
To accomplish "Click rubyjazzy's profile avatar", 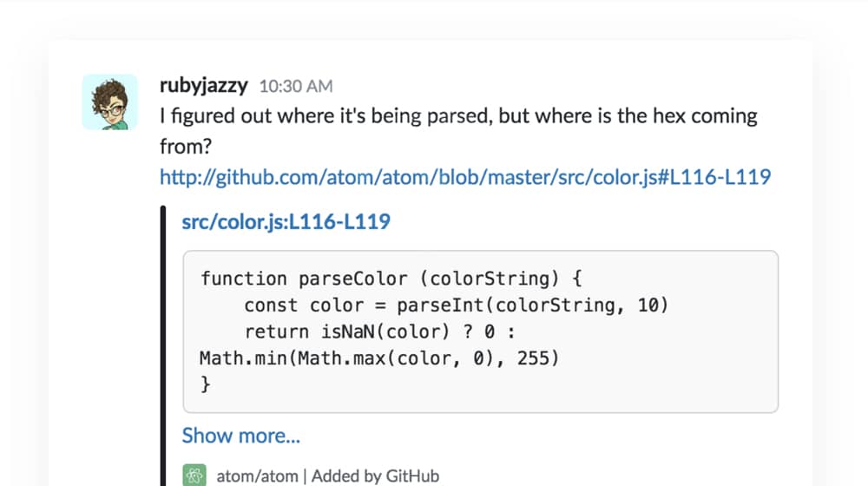I will (x=109, y=102).
